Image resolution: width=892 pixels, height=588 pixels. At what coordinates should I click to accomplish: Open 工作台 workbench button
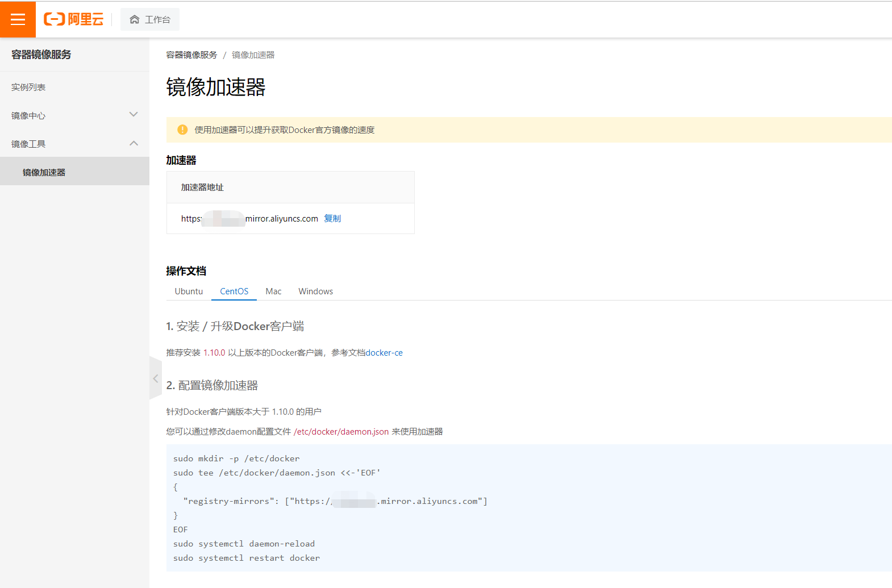click(x=150, y=19)
